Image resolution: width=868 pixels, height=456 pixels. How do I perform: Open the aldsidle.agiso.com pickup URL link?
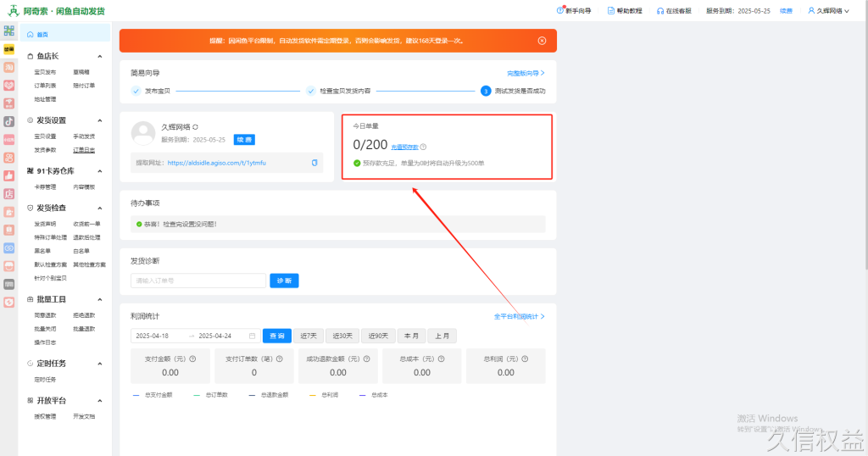click(x=216, y=163)
